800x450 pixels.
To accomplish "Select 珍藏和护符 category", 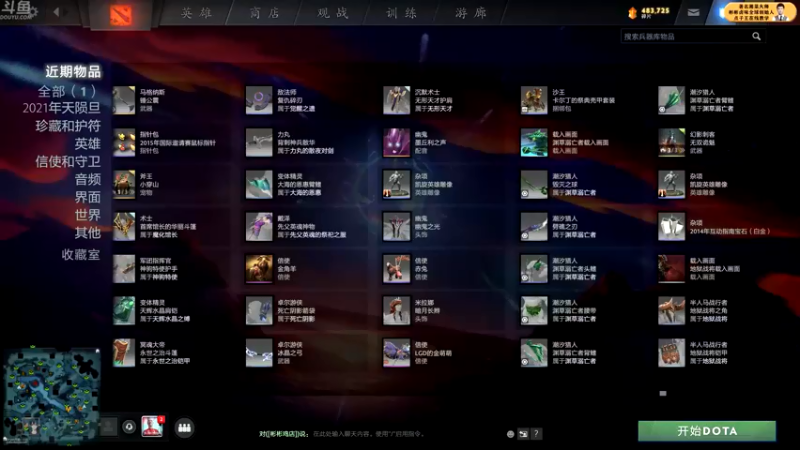I will 68,126.
